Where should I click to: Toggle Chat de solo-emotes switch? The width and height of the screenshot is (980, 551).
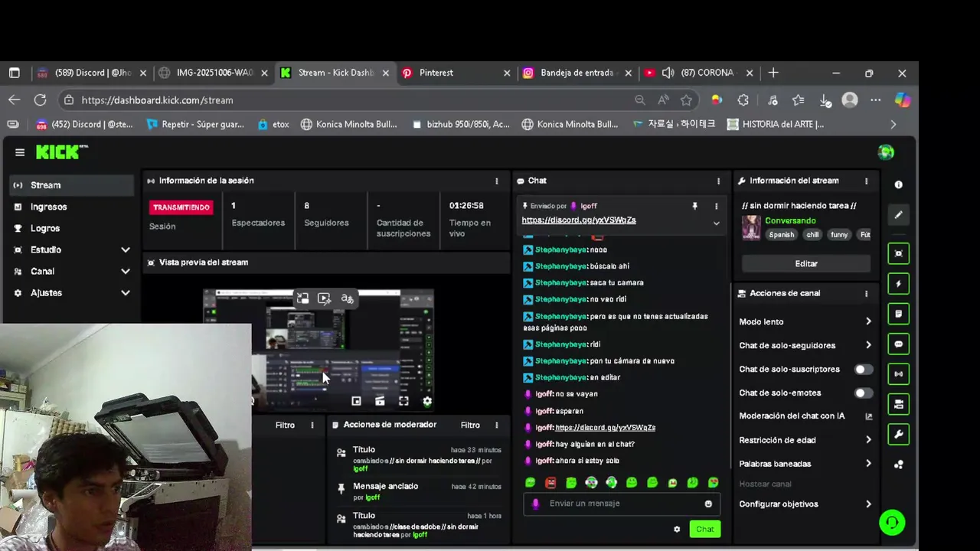864,393
